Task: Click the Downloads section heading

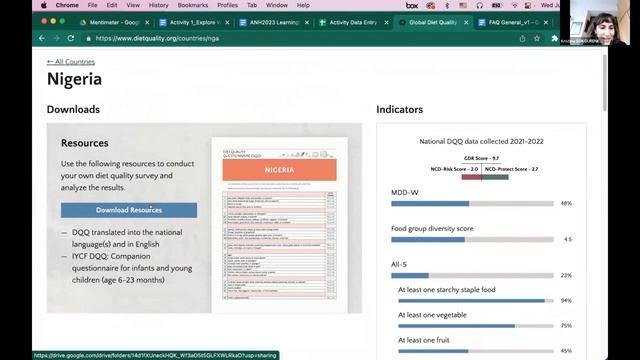Action: coord(73,109)
